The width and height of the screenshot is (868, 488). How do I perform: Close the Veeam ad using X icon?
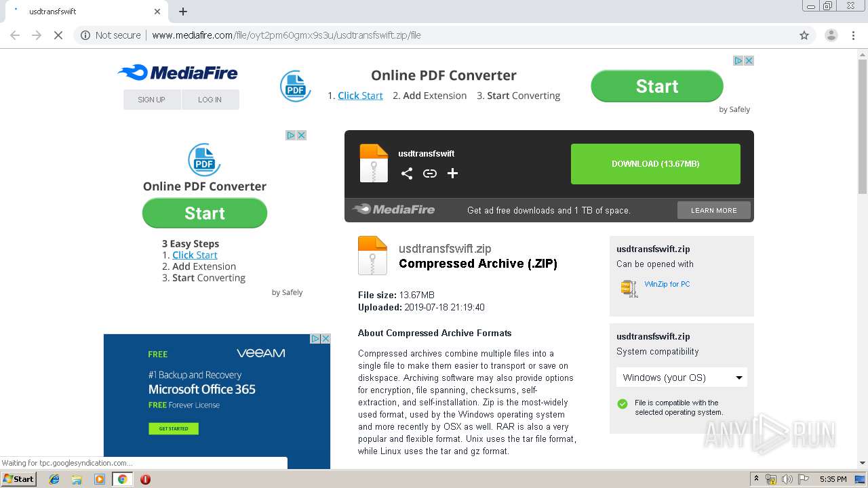coord(325,338)
